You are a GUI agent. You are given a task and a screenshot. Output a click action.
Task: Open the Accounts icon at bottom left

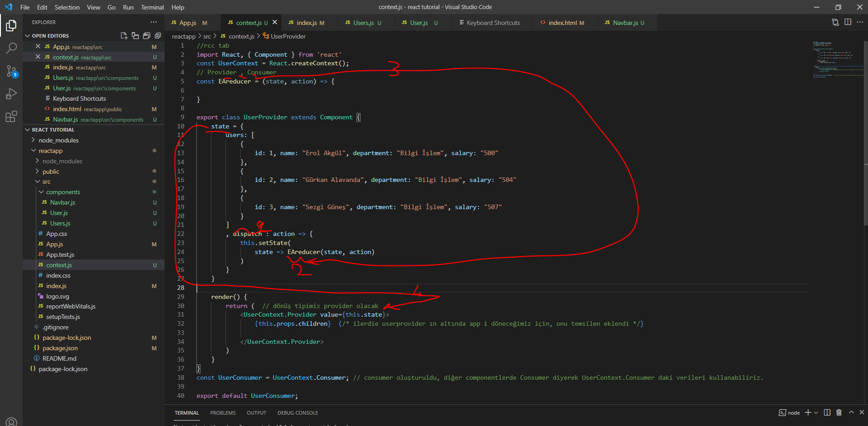click(x=11, y=421)
